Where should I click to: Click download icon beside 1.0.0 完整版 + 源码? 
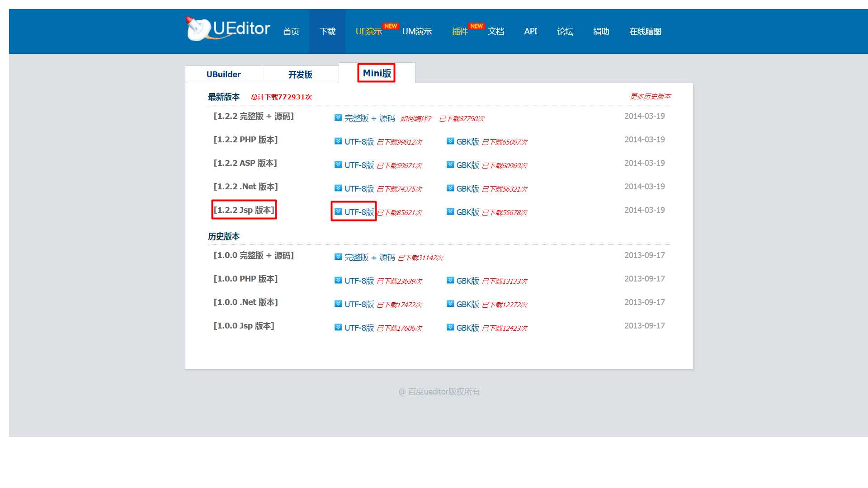tap(338, 257)
